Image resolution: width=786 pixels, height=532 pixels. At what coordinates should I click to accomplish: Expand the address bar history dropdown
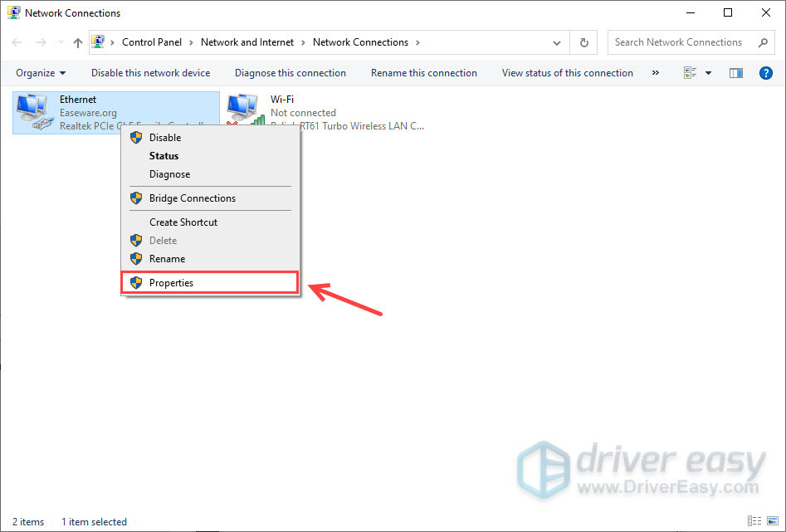pyautogui.click(x=557, y=42)
